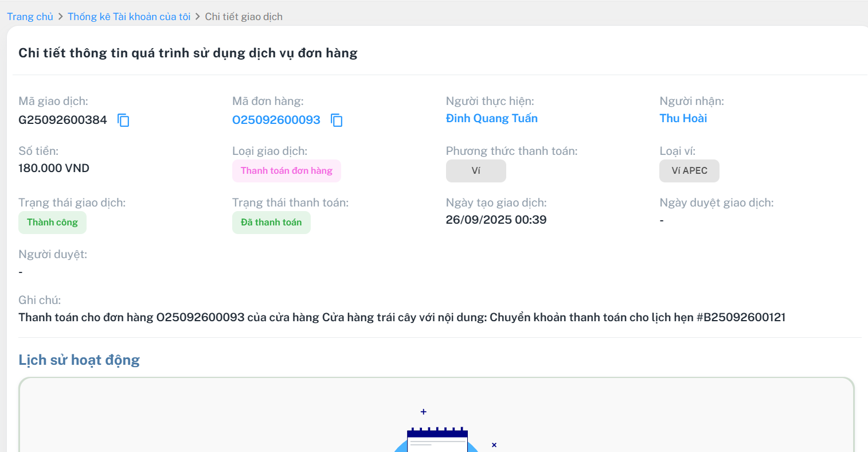Click the Ví payment method tag
The image size is (868, 452).
point(476,171)
